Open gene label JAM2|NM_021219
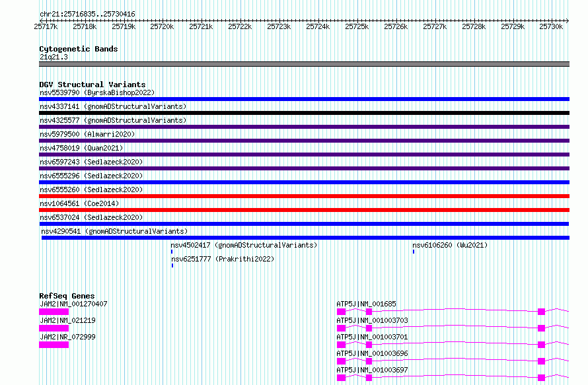This screenshot has width=588, height=385. 67,320
